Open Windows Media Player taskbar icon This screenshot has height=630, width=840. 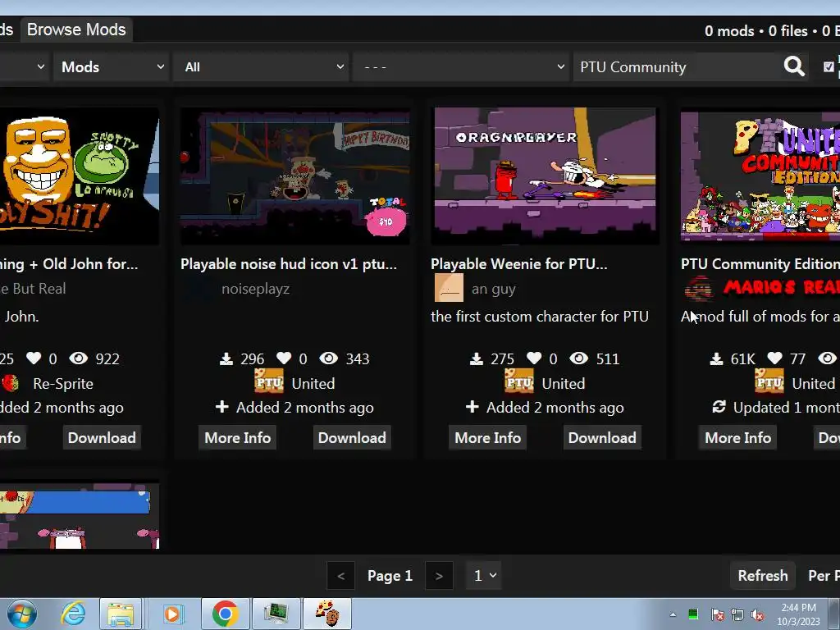click(x=172, y=614)
